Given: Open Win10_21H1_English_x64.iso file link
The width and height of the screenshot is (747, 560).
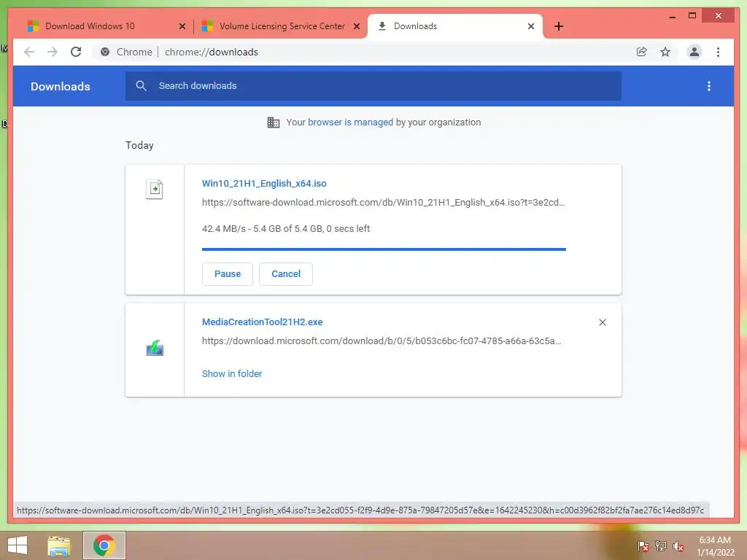Looking at the screenshot, I should coord(264,183).
